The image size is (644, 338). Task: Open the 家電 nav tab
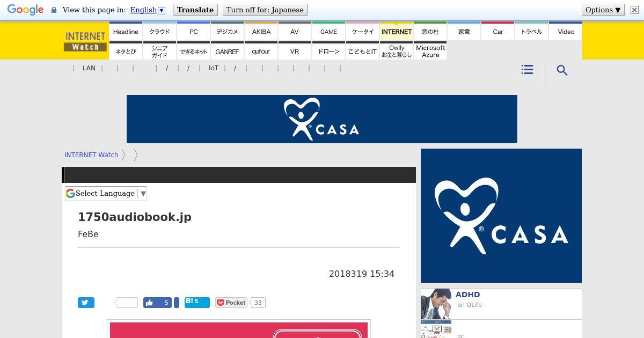[x=464, y=32]
